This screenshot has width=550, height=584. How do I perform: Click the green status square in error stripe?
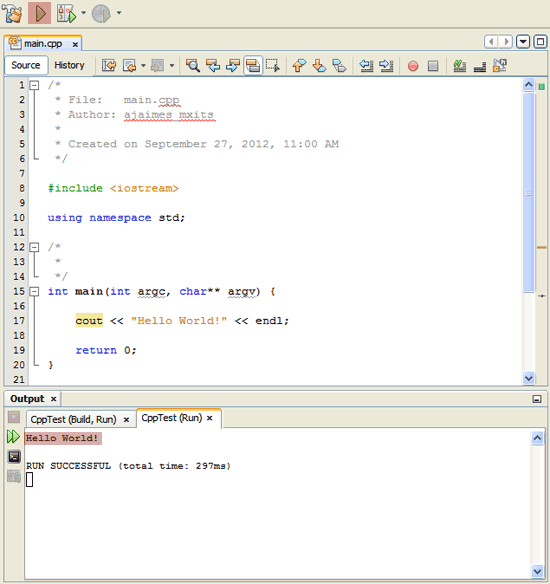coord(541,87)
